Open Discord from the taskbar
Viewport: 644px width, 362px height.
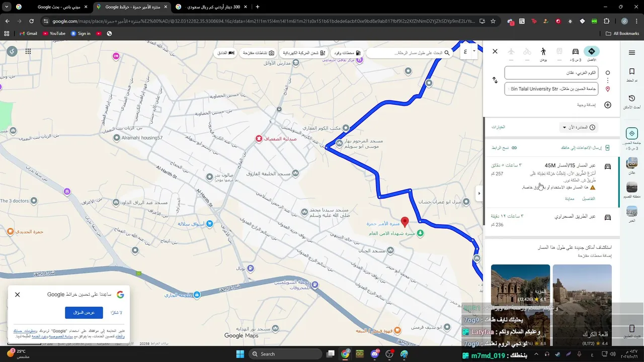click(x=374, y=354)
